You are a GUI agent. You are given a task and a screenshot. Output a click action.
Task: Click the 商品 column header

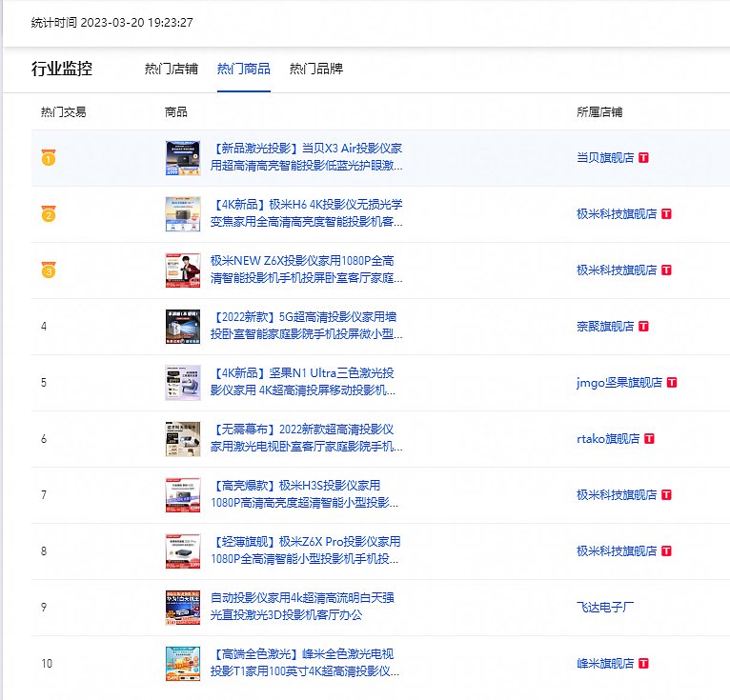pyautogui.click(x=176, y=112)
